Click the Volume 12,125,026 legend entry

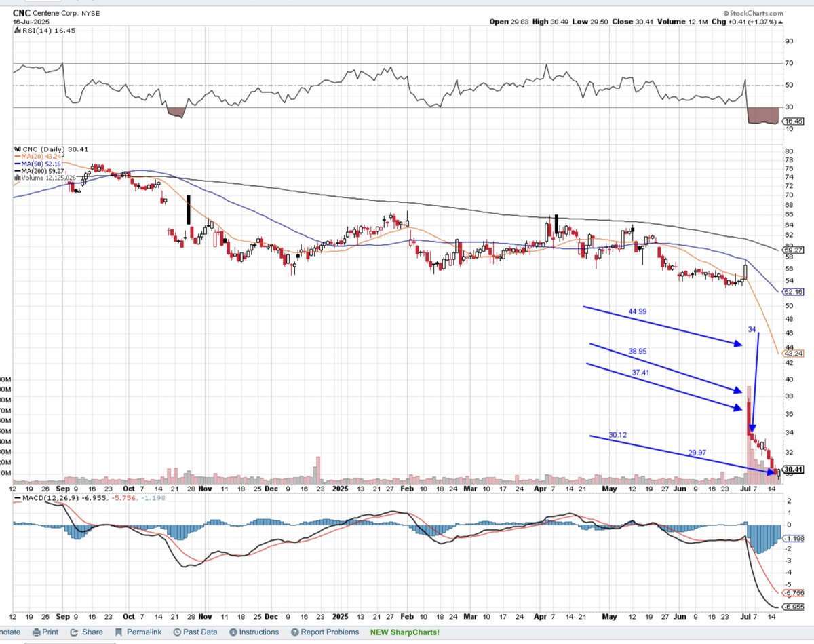click(x=45, y=178)
